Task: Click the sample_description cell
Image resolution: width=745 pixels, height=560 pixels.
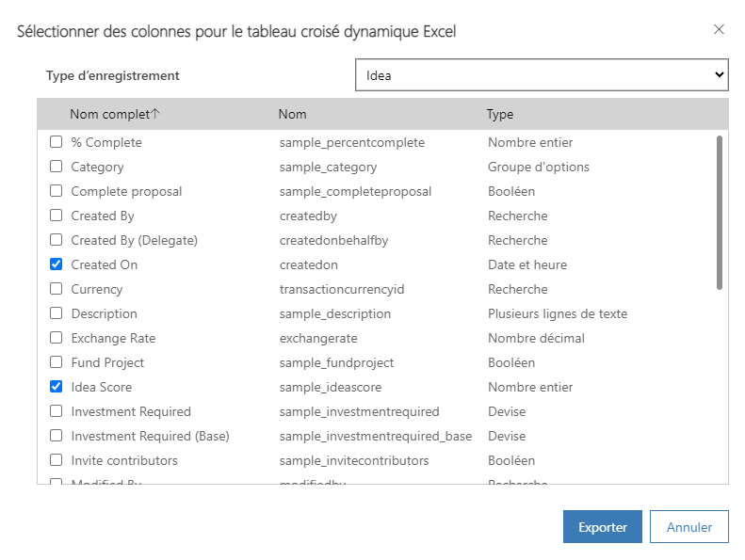Action: click(x=335, y=314)
